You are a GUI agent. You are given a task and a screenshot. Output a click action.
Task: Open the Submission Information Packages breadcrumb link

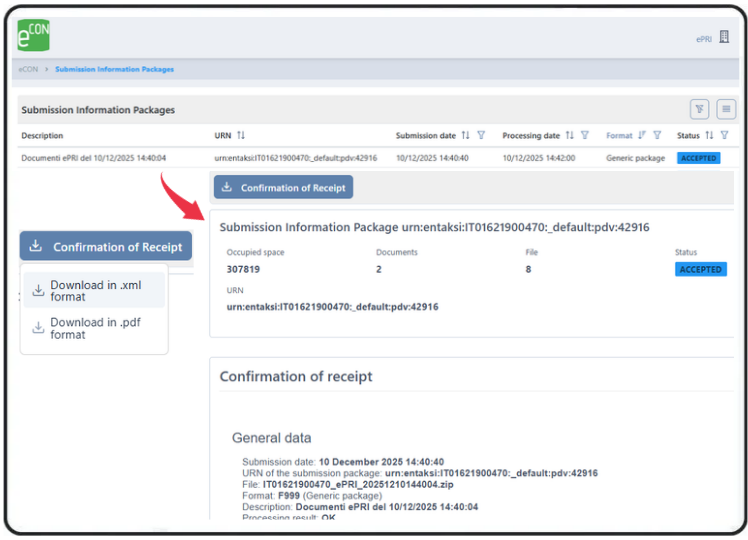(x=114, y=69)
